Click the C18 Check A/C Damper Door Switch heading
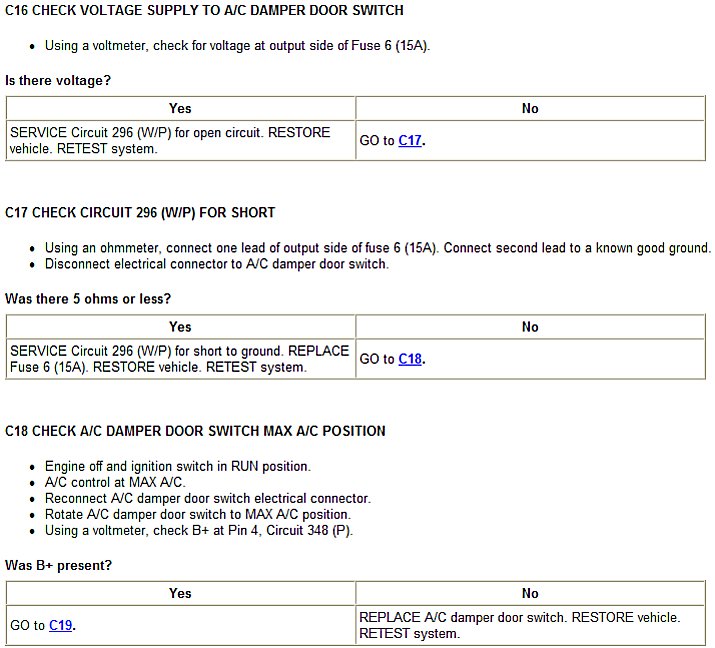The height and width of the screenshot is (648, 715). point(195,431)
